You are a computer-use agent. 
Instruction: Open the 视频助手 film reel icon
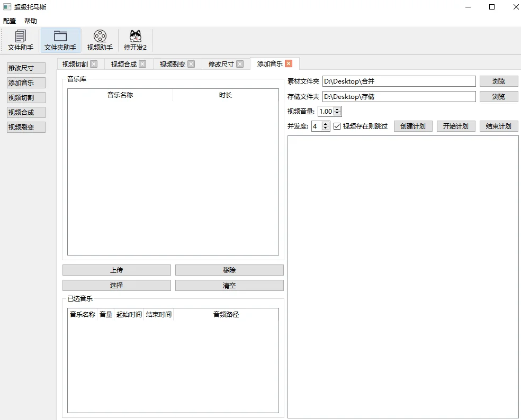[x=100, y=40]
